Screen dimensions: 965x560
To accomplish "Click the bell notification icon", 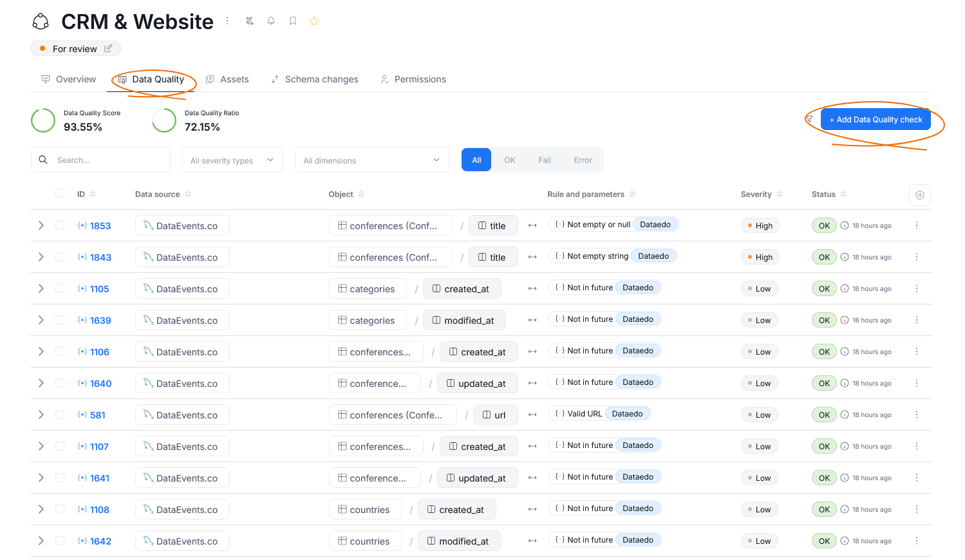I will 271,21.
